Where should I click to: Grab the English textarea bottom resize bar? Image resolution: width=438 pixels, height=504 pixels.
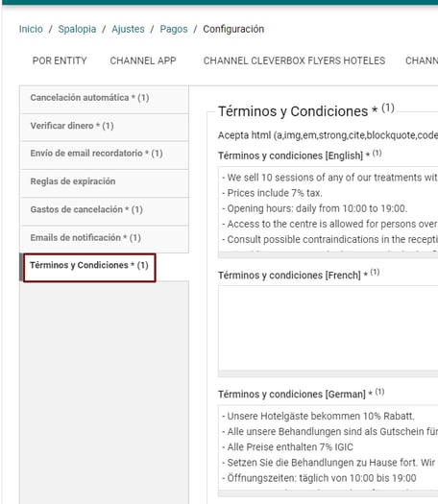click(x=328, y=255)
